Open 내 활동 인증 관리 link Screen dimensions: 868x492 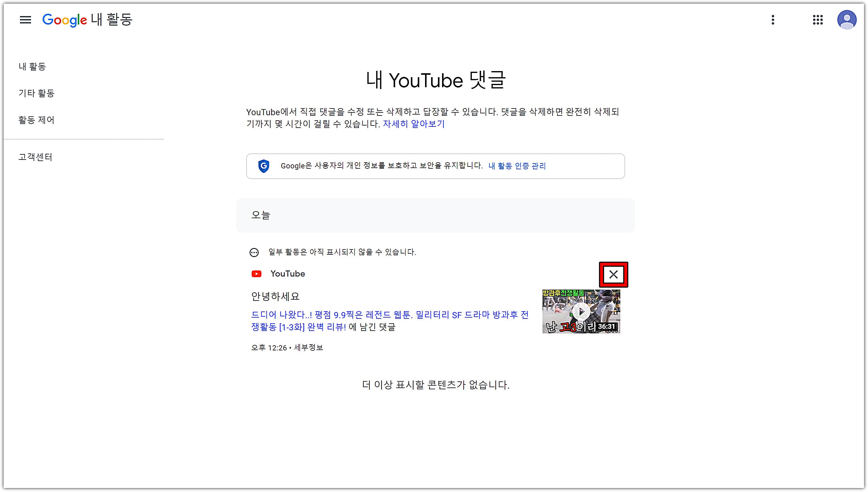pyautogui.click(x=517, y=166)
